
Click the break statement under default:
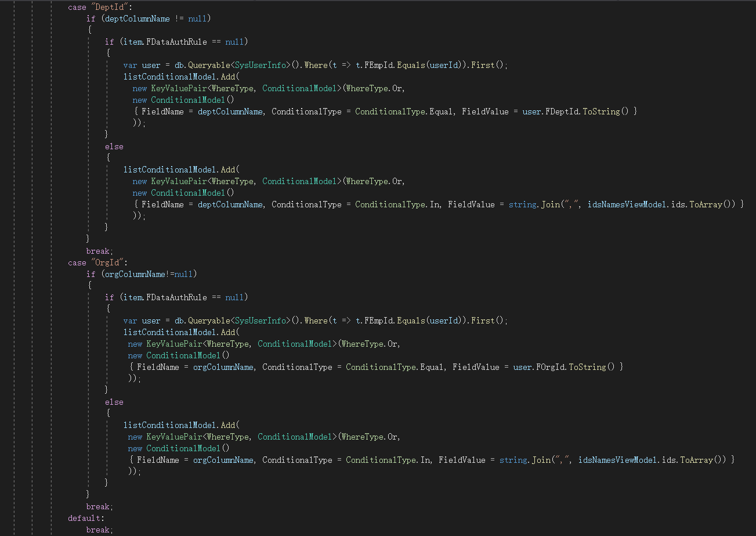[99, 530]
